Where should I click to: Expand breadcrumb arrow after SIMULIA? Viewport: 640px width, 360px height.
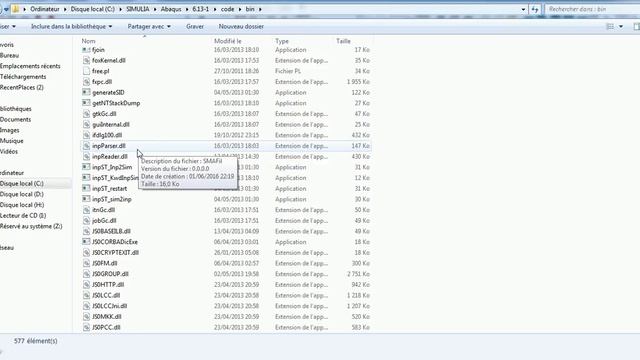[x=155, y=9]
